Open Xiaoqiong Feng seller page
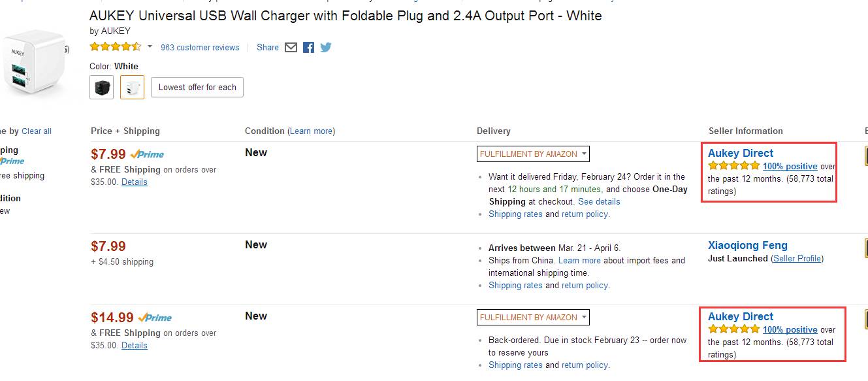 [747, 246]
